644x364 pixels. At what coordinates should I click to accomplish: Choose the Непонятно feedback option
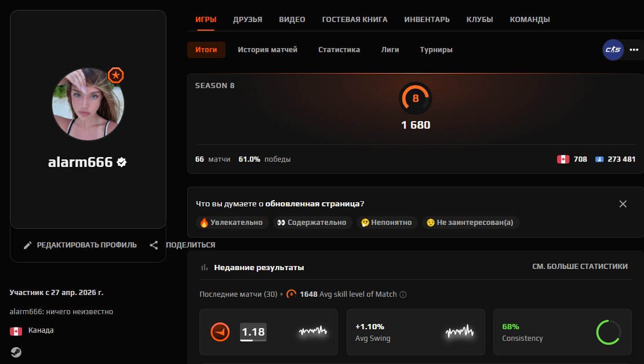click(387, 222)
